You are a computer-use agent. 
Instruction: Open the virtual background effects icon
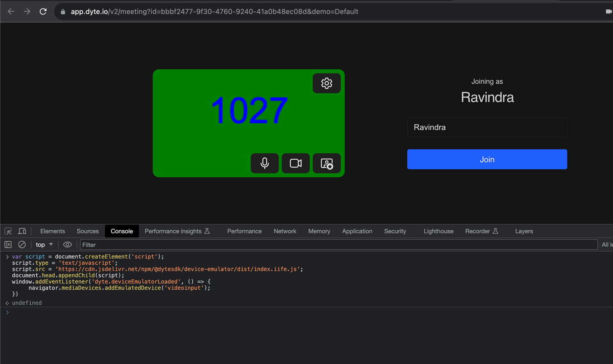326,163
